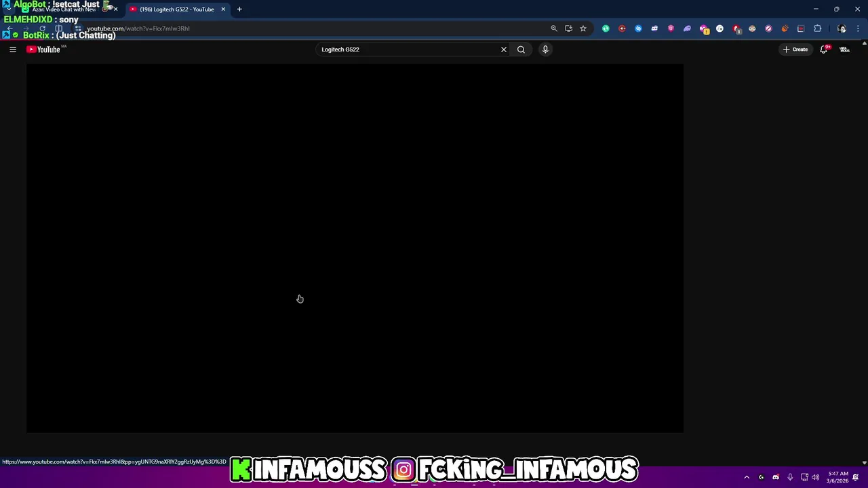
Task: Close the Logitech G522 YouTube tab
Action: coord(223,9)
